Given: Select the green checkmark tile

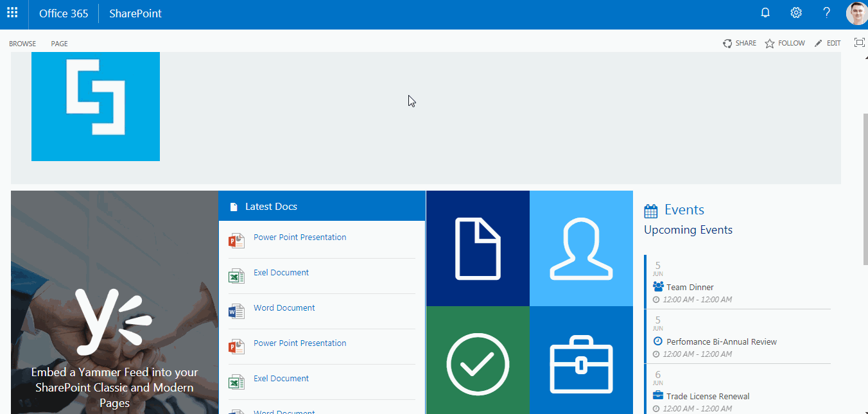Looking at the screenshot, I should click(x=478, y=364).
